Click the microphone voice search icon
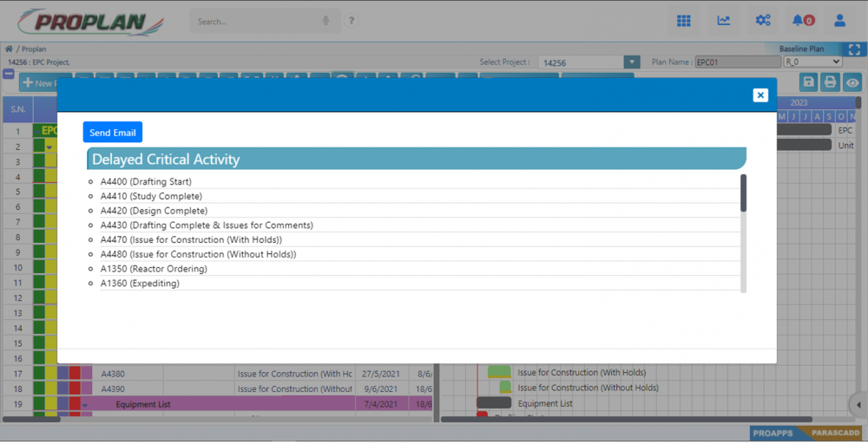 pyautogui.click(x=326, y=21)
